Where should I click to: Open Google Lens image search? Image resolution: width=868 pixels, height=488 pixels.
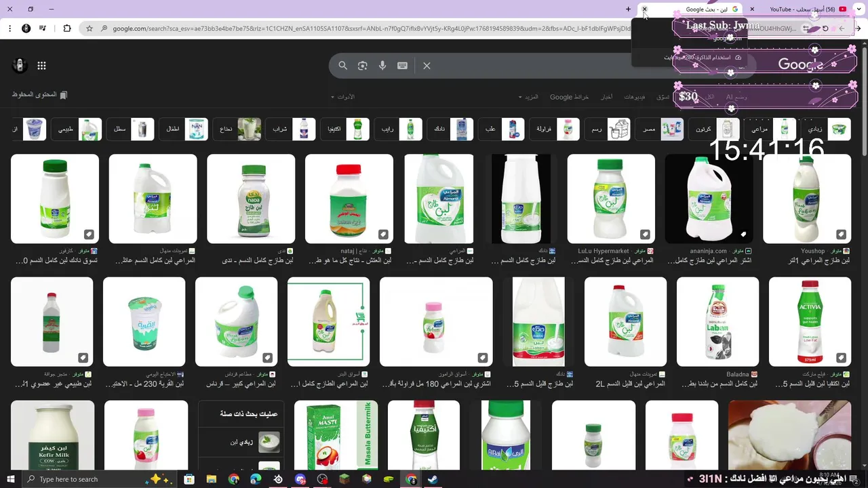click(x=363, y=66)
